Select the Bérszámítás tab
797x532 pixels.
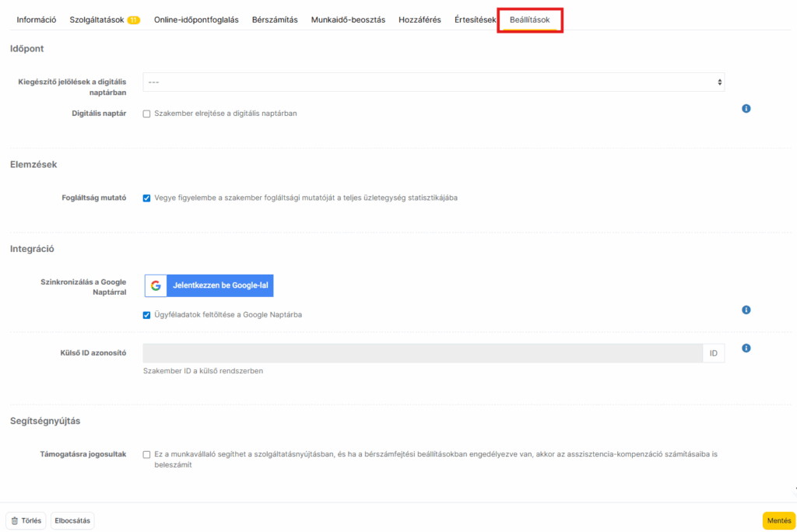(x=275, y=19)
